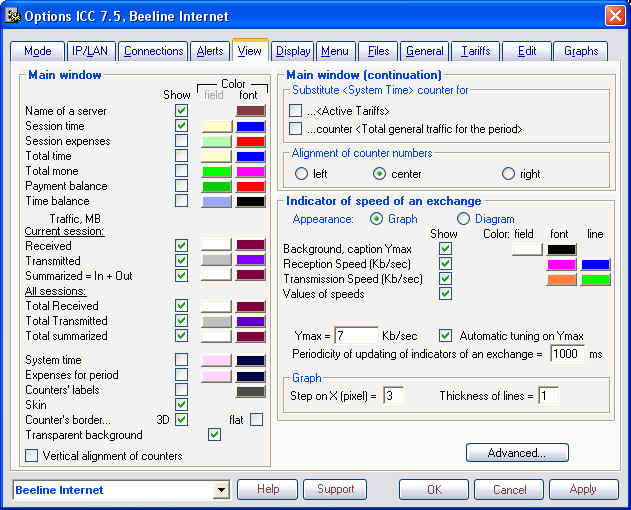The height and width of the screenshot is (510, 631).
Task: Click the periodicity 1000 ms field
Action: click(567, 353)
